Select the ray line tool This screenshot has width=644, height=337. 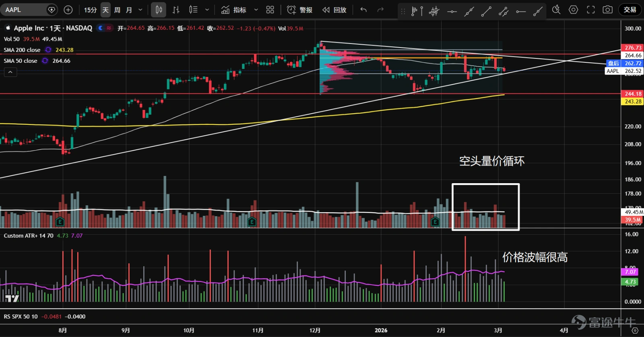538,11
